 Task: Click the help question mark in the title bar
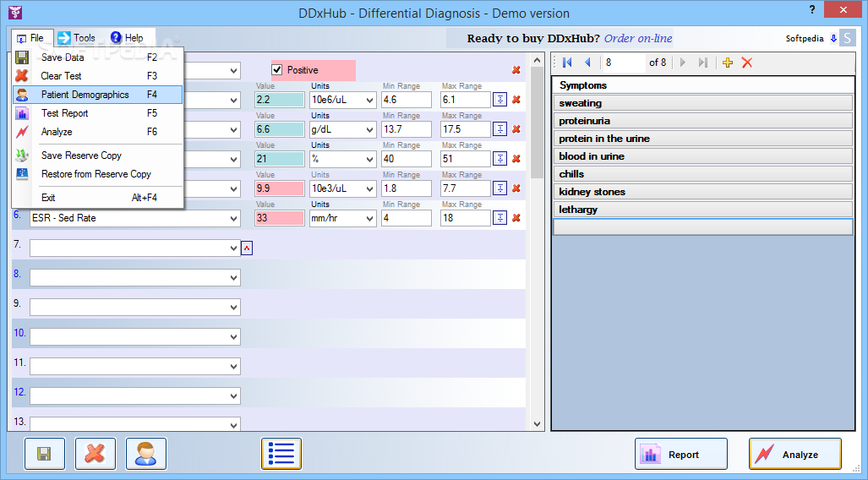pos(812,9)
